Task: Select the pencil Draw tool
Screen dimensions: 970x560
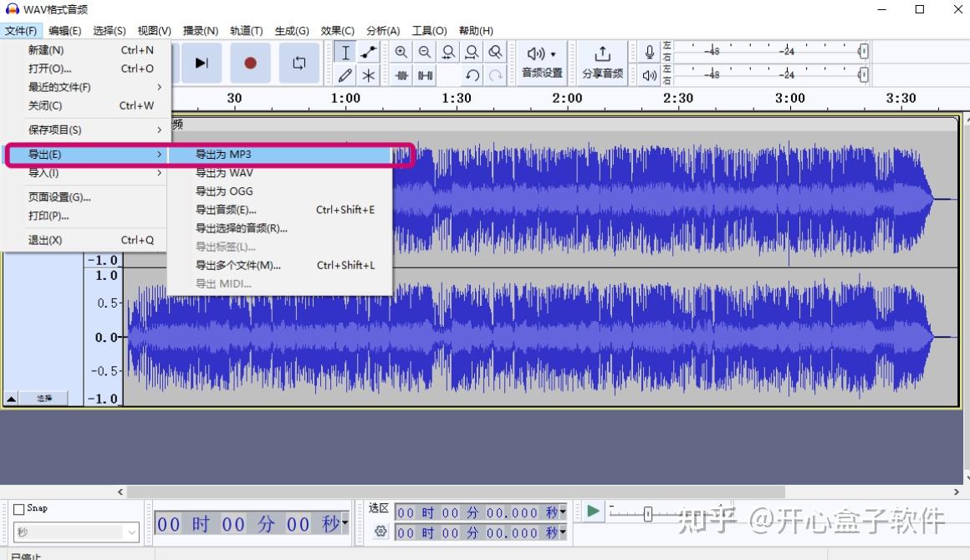Action: [345, 75]
